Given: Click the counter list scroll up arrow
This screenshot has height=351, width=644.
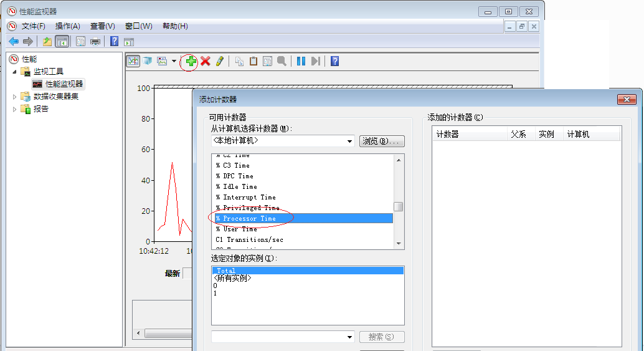Looking at the screenshot, I should pyautogui.click(x=399, y=160).
